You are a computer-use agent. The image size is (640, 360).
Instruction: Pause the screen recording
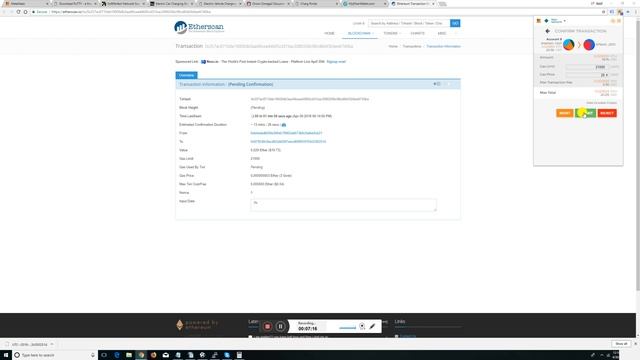(280, 326)
